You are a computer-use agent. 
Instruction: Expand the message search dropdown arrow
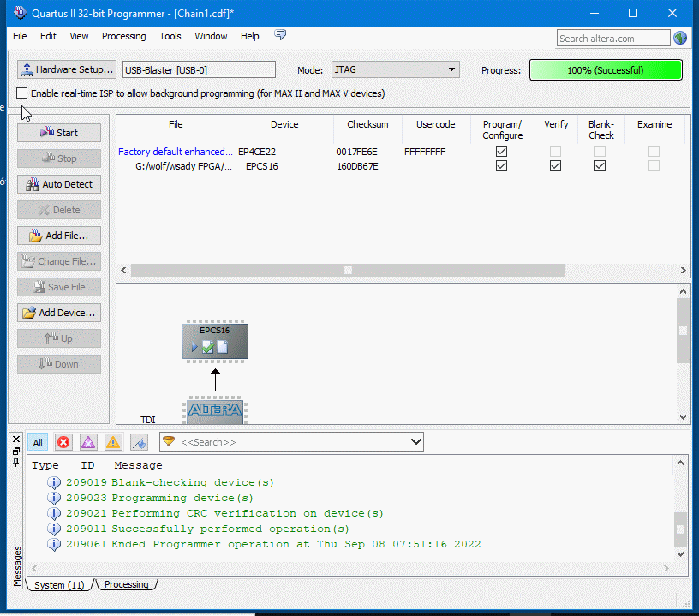point(416,442)
